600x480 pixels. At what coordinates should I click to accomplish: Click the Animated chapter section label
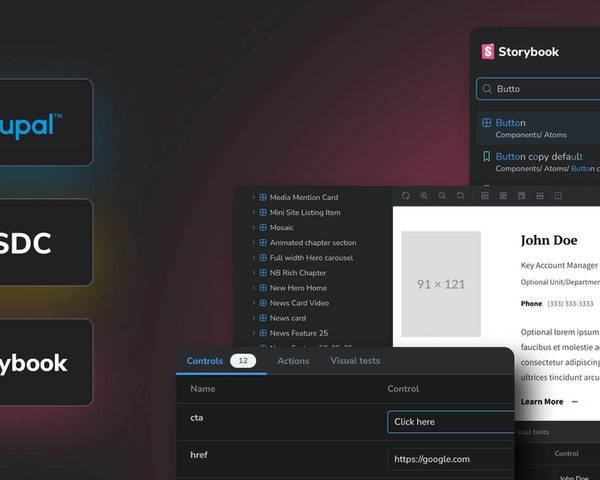coord(313,242)
